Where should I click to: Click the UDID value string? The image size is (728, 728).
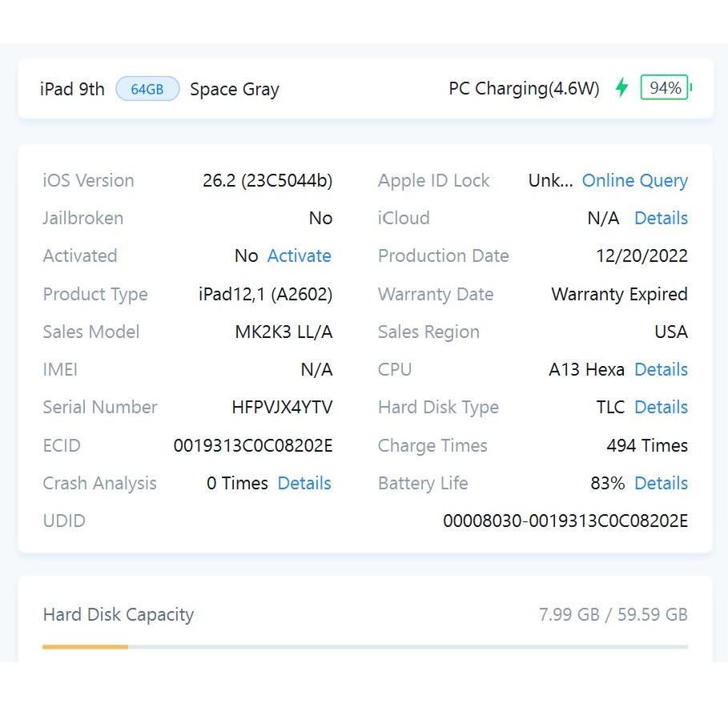click(565, 521)
